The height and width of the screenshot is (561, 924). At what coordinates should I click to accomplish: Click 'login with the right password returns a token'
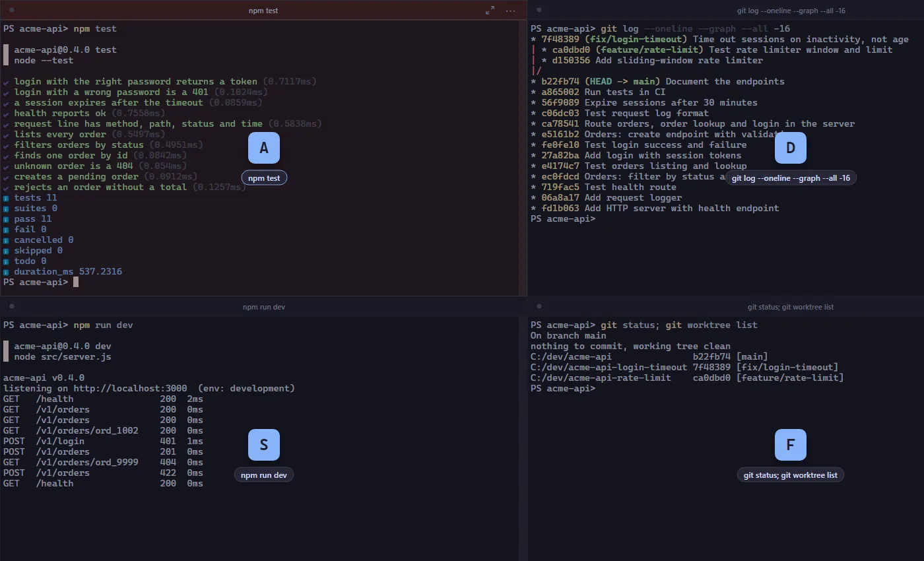tap(135, 82)
